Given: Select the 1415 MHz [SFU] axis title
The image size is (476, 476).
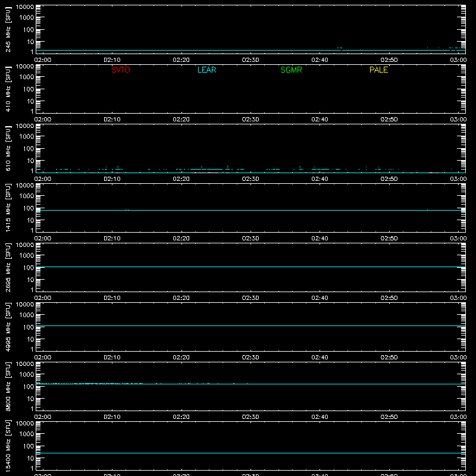Looking at the screenshot, I should click(x=8, y=208).
